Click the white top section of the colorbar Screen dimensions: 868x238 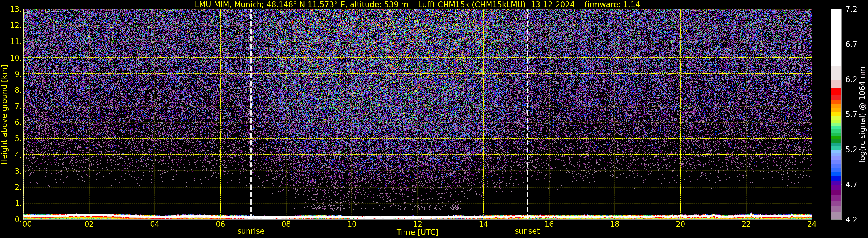point(836,37)
